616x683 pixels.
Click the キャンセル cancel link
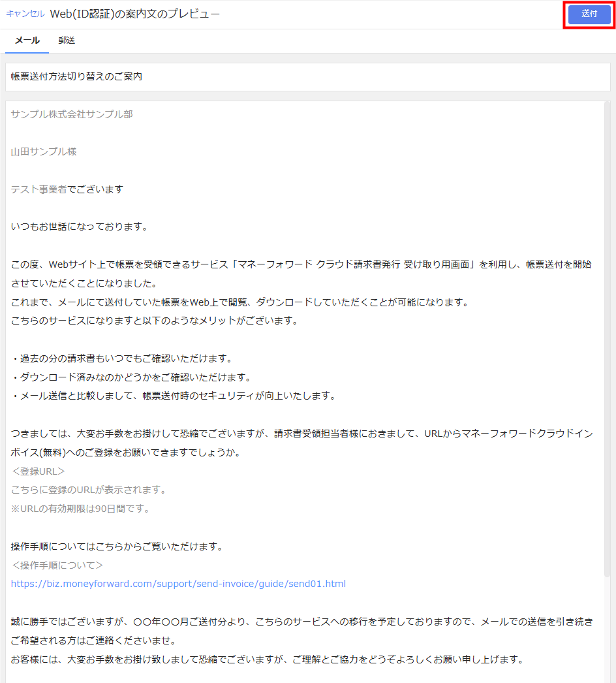[x=25, y=14]
